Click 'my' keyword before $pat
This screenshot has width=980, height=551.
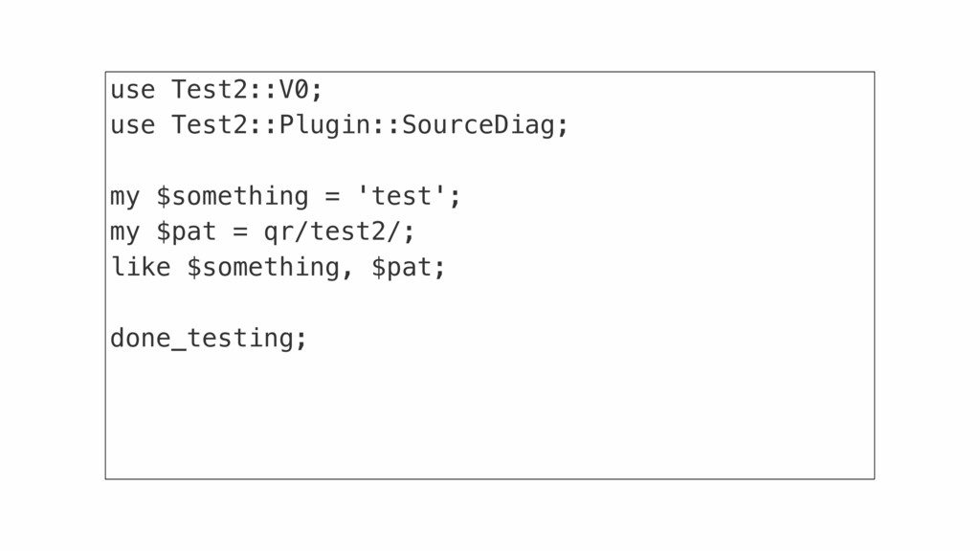coord(125,233)
